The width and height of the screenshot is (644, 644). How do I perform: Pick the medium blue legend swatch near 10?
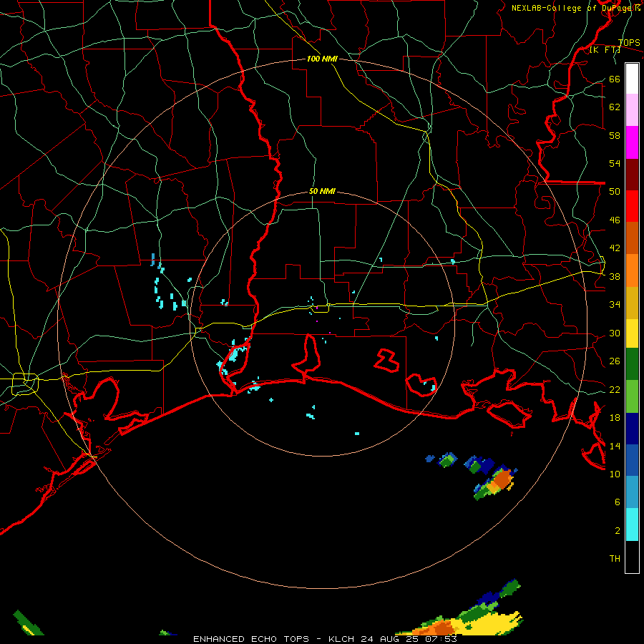tap(632, 460)
